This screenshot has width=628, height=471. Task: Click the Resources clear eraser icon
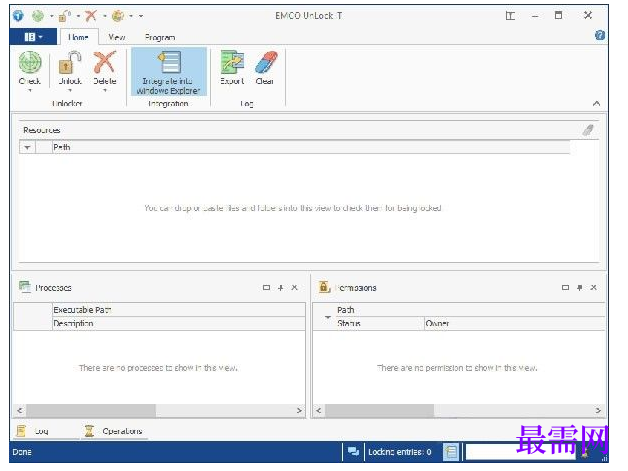coord(588,130)
